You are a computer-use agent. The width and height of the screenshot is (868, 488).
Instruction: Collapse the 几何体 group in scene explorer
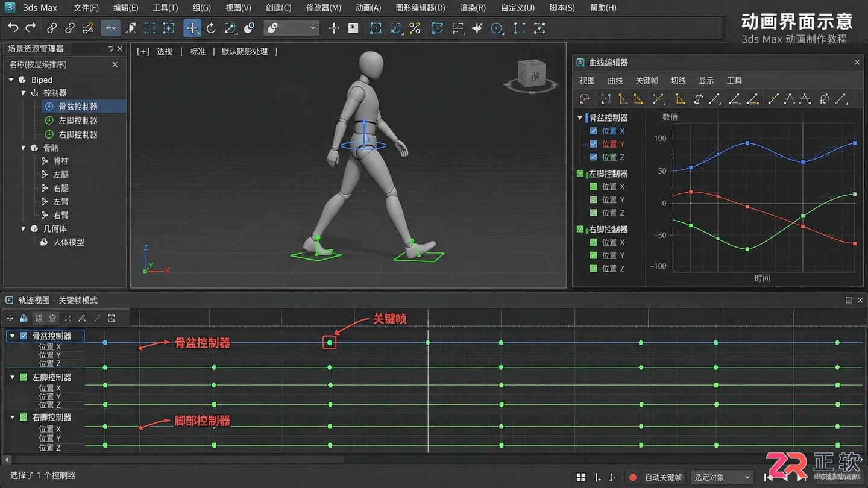(24, 228)
